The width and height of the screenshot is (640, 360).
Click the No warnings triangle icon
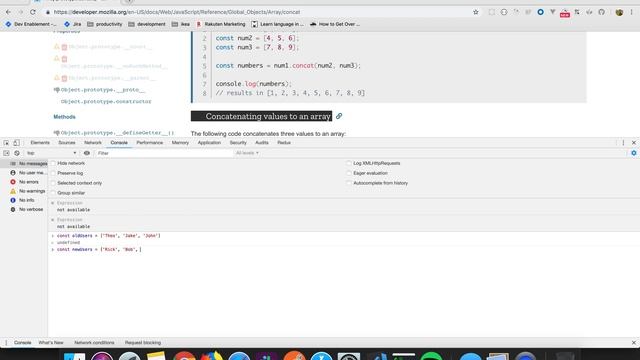tap(13, 191)
